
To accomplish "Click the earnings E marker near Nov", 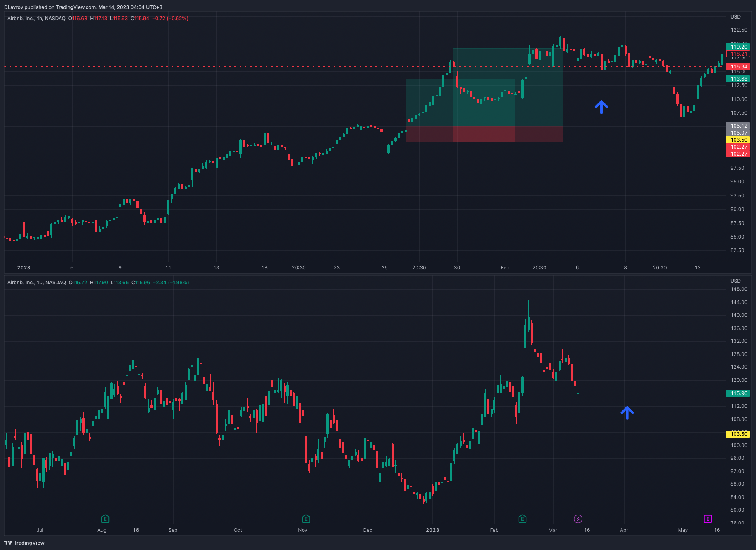I will click(x=306, y=519).
